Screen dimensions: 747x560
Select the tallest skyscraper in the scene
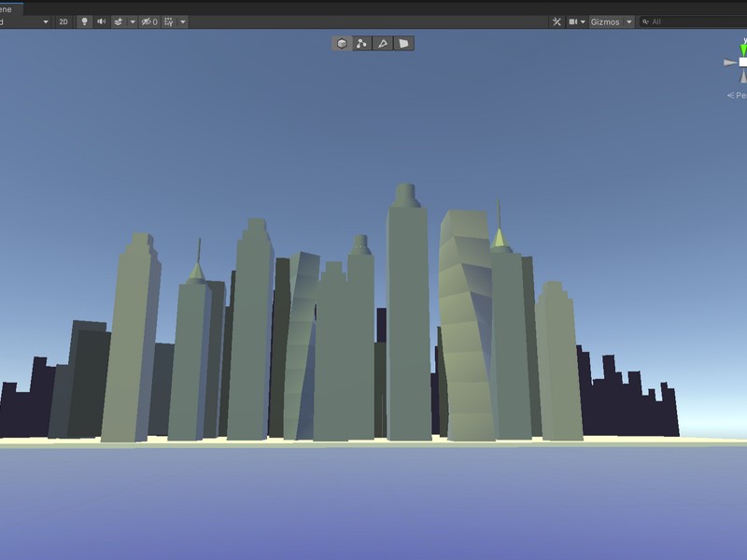click(404, 299)
